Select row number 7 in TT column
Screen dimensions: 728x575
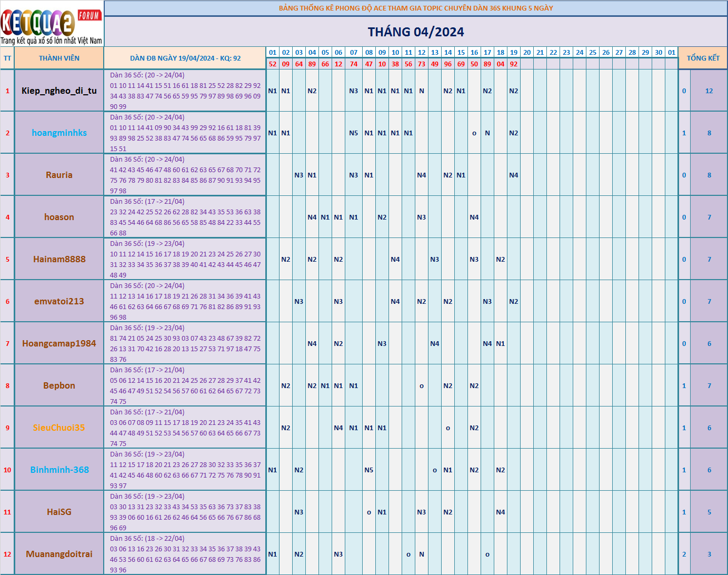click(x=7, y=343)
